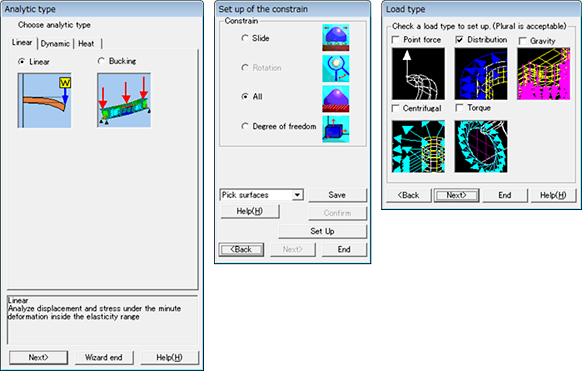This screenshot has height=371, width=582.
Task: Enable the Point force checkbox
Action: click(x=396, y=40)
